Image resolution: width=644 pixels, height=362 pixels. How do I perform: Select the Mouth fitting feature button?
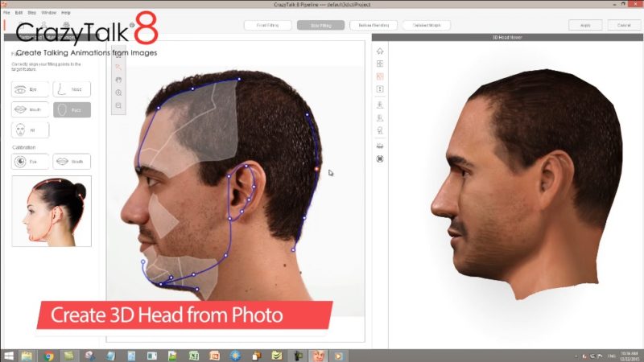coord(30,109)
